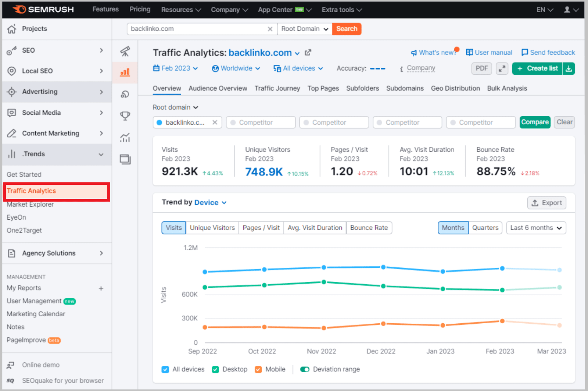Select the Months granularity option

(453, 228)
